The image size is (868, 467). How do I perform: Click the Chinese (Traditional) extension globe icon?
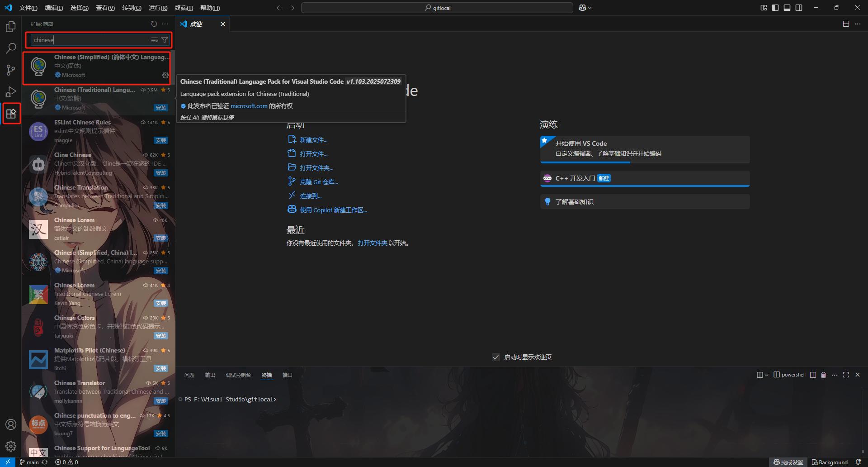pos(38,99)
